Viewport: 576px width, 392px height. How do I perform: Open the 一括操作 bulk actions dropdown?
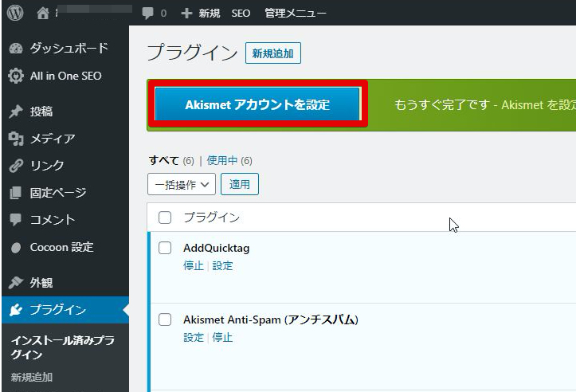[182, 184]
